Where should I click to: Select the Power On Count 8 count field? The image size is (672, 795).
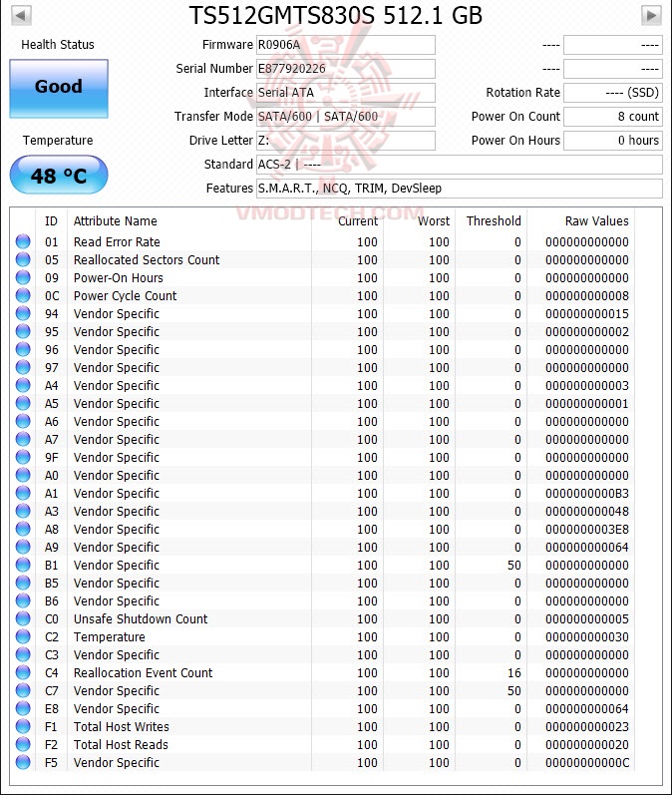tap(613, 116)
